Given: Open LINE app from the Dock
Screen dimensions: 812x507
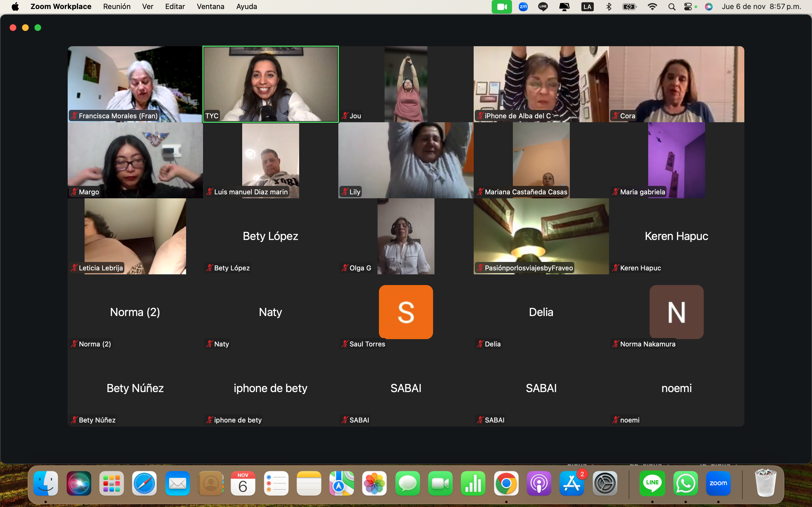Looking at the screenshot, I should [x=652, y=483].
